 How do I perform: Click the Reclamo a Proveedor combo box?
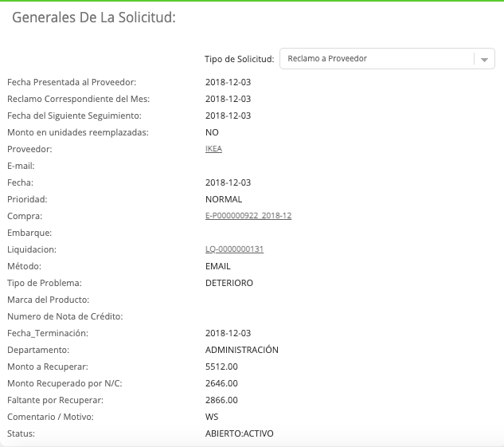click(x=387, y=58)
